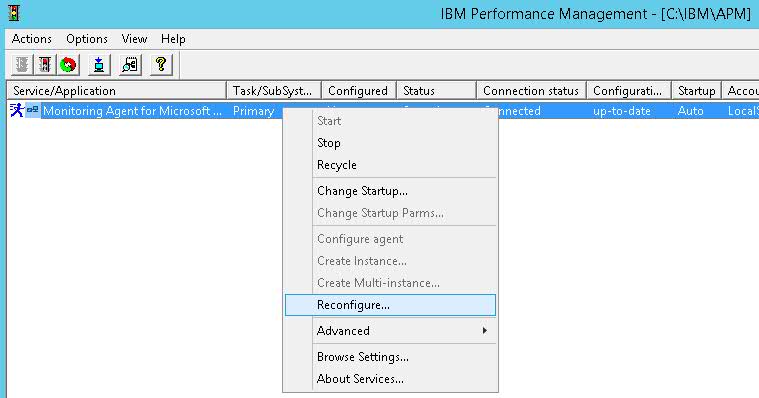
Task: Click the Stop service red traffic light icon
Action: (45, 64)
